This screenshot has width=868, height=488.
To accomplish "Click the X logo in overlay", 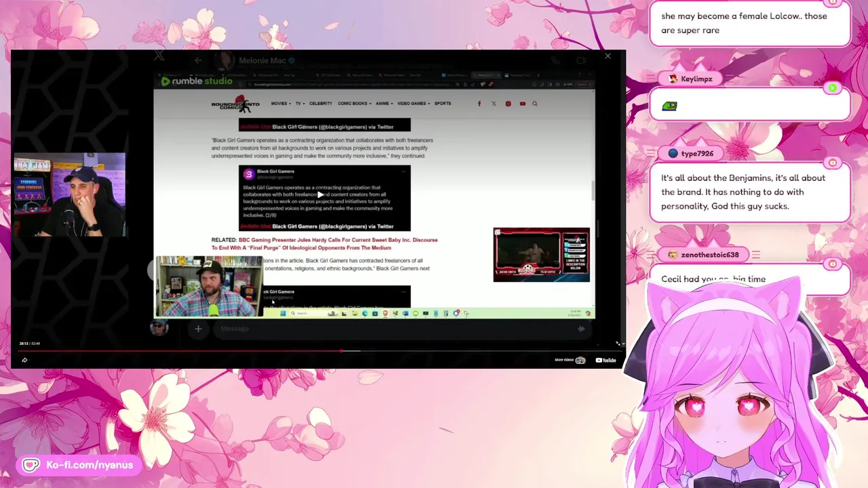I will 159,56.
